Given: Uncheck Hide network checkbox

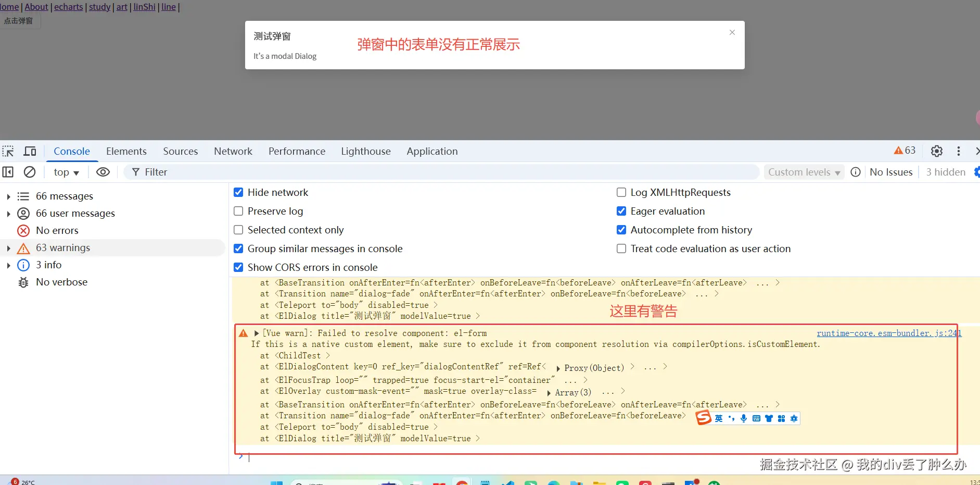Looking at the screenshot, I should tap(238, 192).
